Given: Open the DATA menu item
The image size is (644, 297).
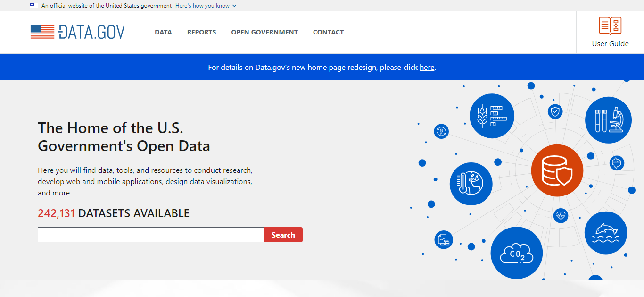Looking at the screenshot, I should (163, 32).
